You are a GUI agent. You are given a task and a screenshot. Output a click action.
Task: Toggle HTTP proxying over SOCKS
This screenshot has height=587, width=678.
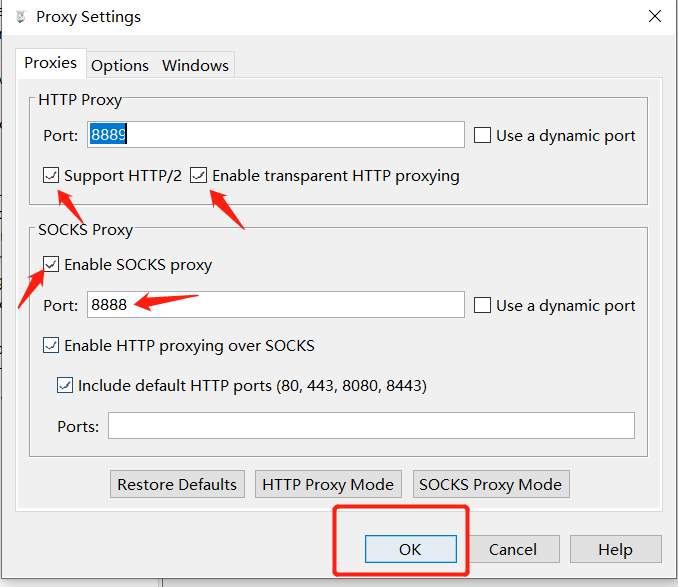pos(51,346)
